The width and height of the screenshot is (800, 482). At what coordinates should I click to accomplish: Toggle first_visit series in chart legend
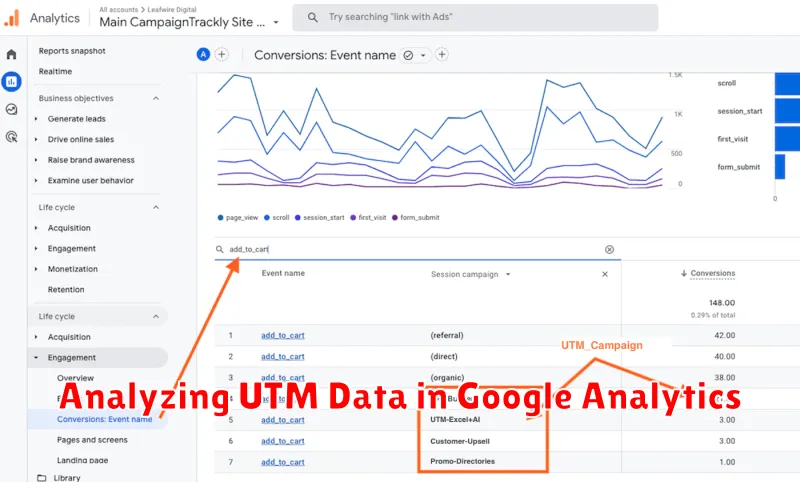click(x=368, y=218)
